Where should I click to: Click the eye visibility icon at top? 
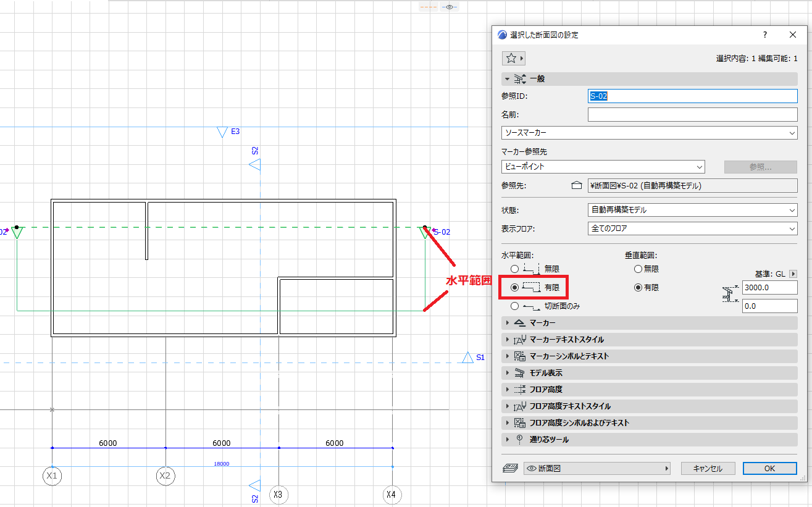450,7
